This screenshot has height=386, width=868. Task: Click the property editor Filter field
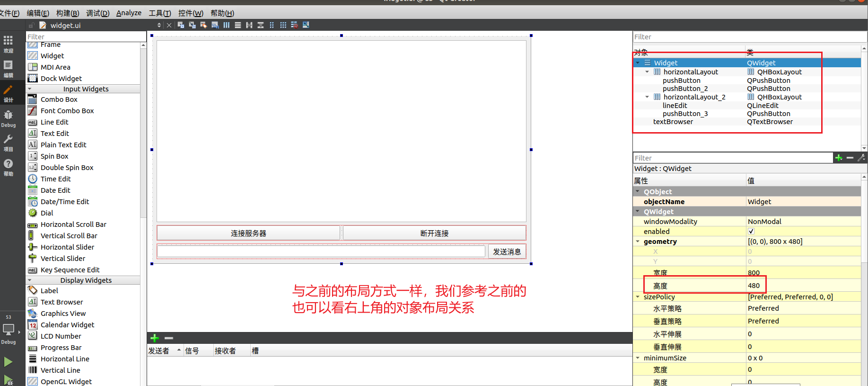[x=733, y=158]
